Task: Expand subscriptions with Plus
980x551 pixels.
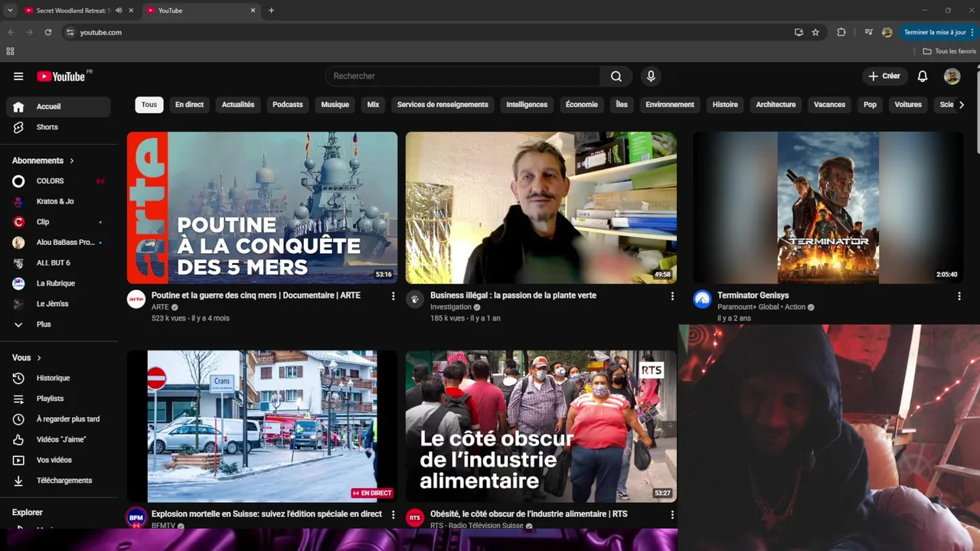Action: click(x=58, y=324)
